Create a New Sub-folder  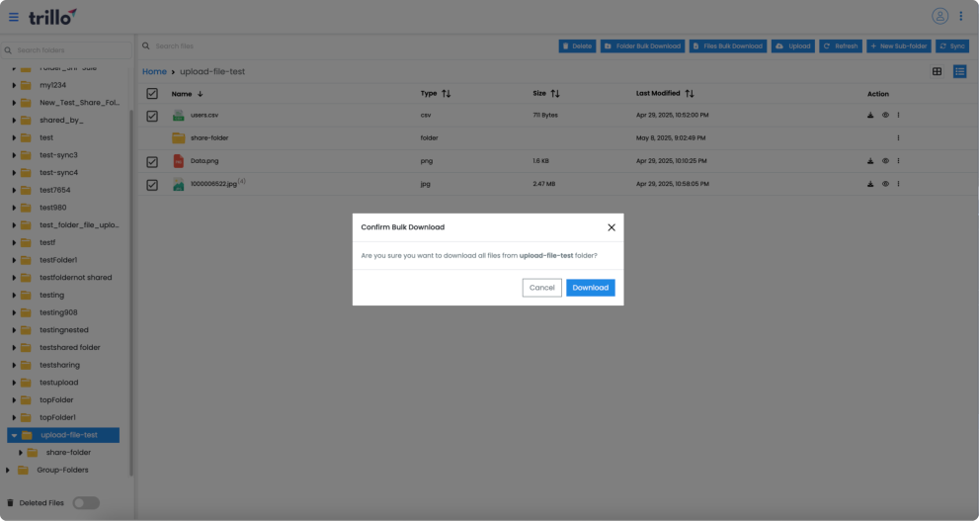click(x=899, y=46)
